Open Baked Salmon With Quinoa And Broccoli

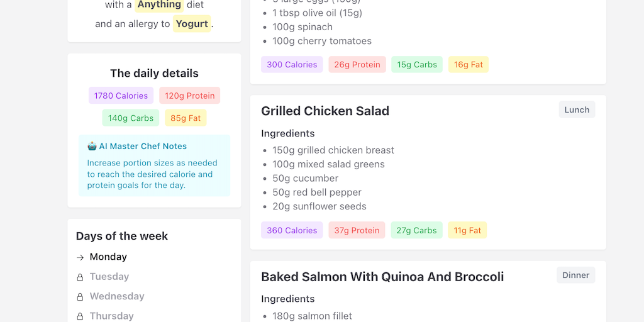pyautogui.click(x=382, y=277)
